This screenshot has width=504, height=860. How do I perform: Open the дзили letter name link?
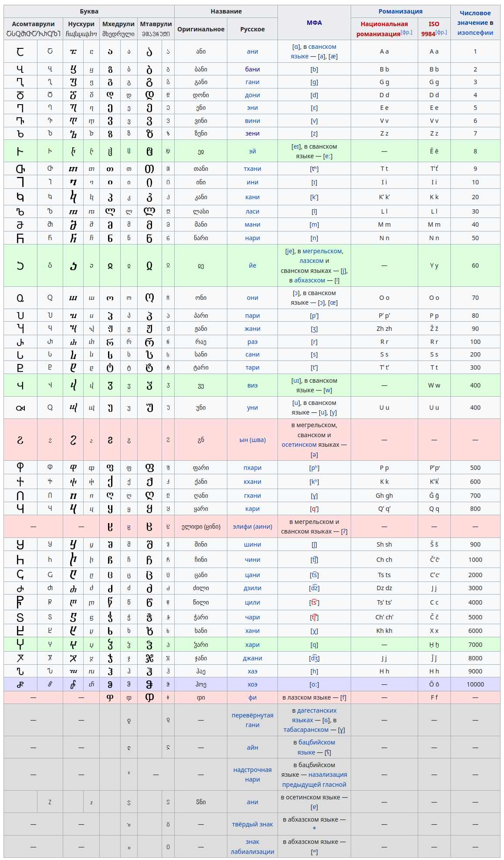coord(253,588)
